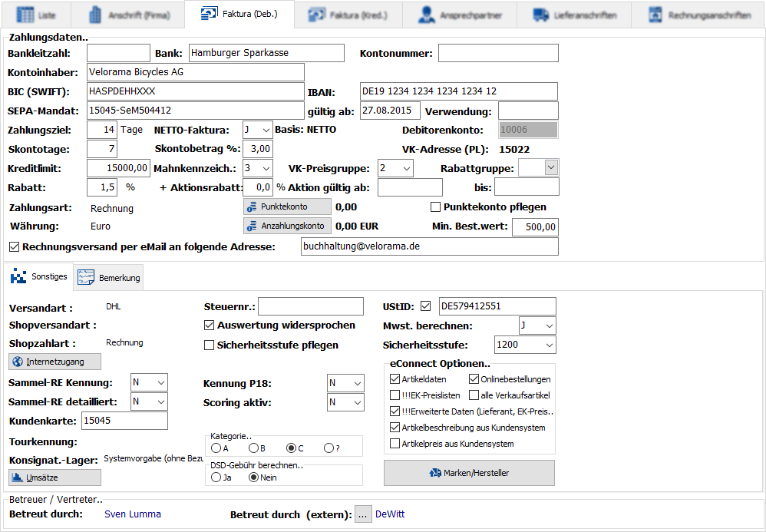The width and height of the screenshot is (766, 532).
Task: Click the Bemerkung notepad icon
Action: click(86, 277)
